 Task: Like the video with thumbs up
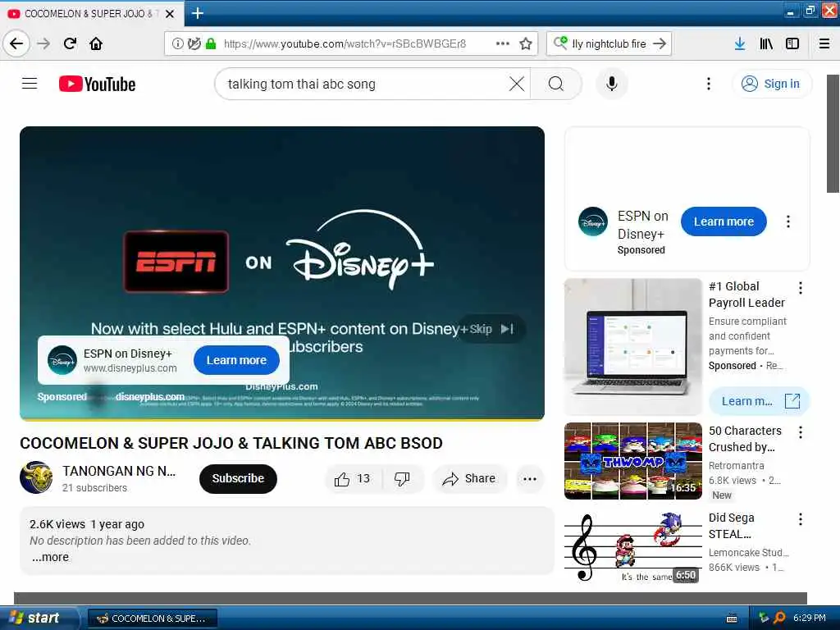click(x=353, y=479)
